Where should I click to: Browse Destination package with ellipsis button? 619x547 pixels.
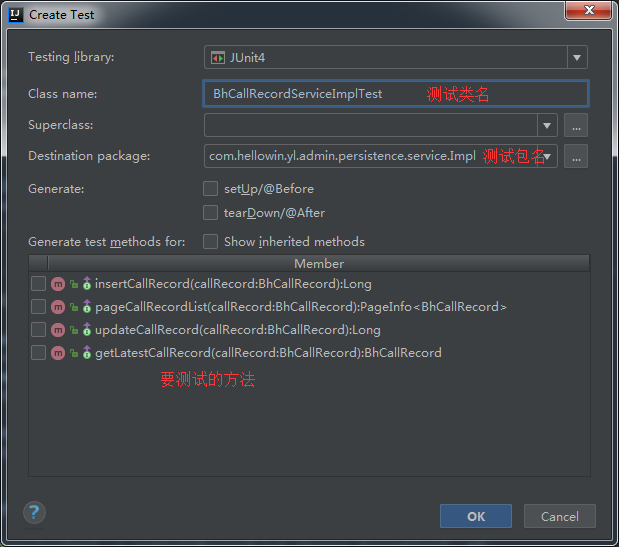(575, 156)
